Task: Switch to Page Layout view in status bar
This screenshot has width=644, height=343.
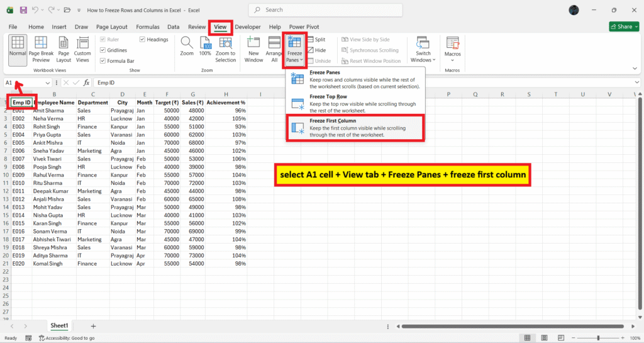Action: click(x=544, y=338)
